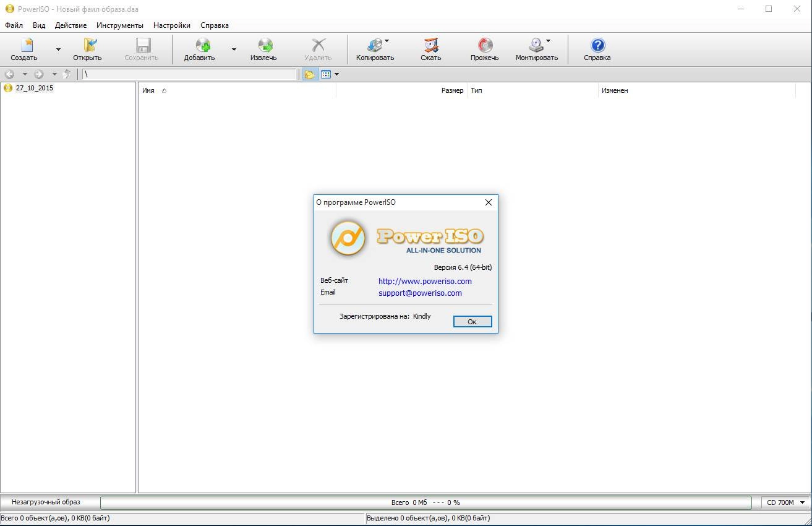
Task: Open the CD 700M media size dropdown
Action: click(x=785, y=502)
